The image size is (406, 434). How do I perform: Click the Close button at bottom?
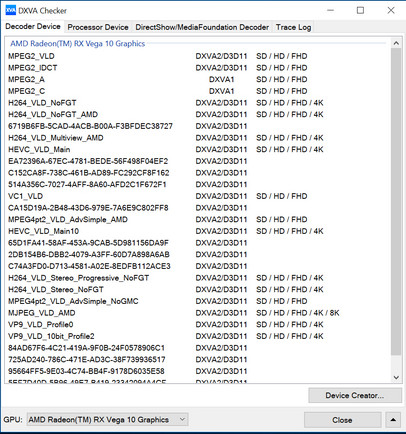[342, 420]
